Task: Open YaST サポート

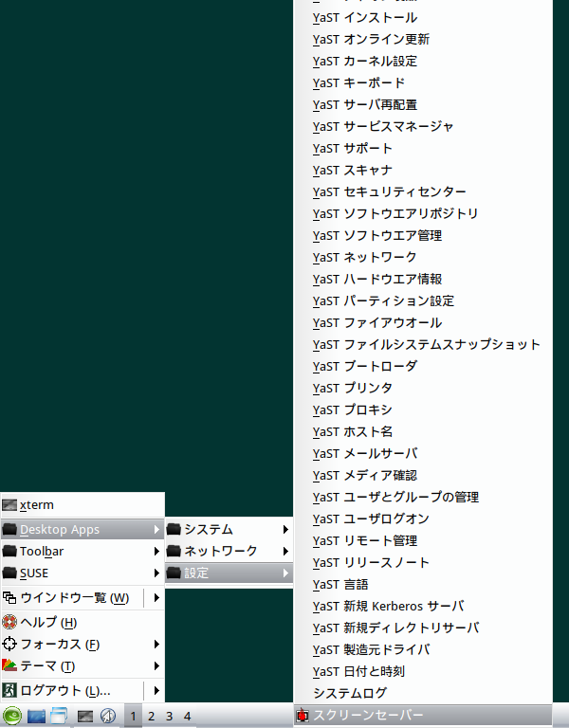Action: pos(423,149)
